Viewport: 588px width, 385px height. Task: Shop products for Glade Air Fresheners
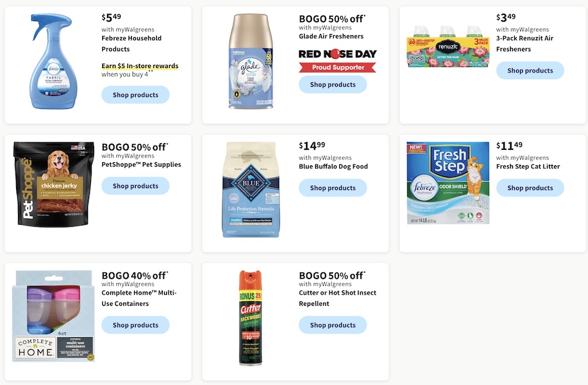coord(332,85)
